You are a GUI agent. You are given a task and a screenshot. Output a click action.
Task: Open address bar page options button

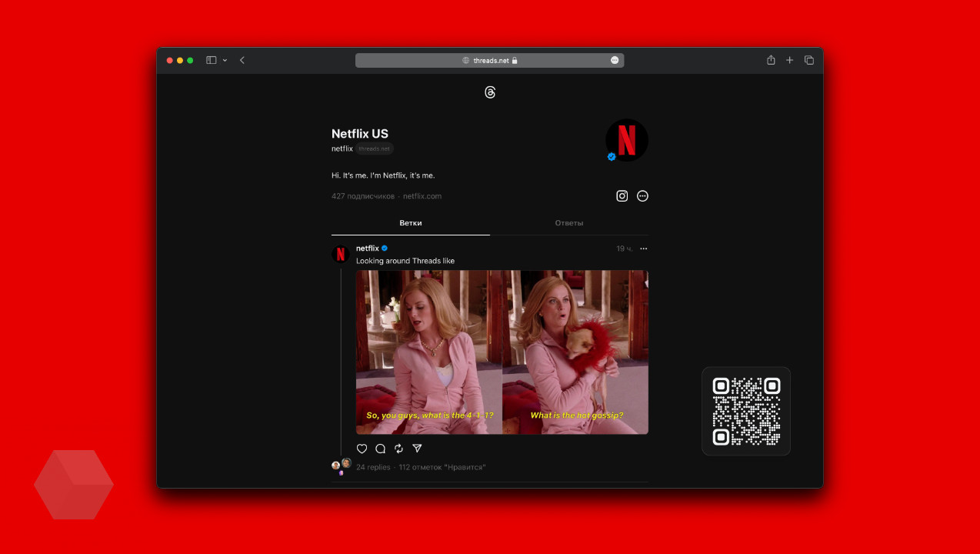[615, 60]
